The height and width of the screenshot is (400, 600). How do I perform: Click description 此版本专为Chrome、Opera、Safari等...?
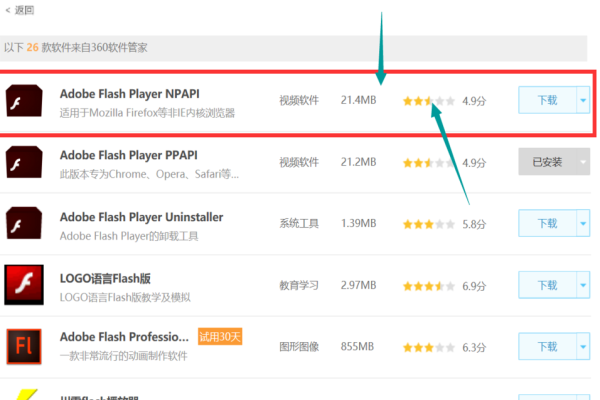(149, 175)
